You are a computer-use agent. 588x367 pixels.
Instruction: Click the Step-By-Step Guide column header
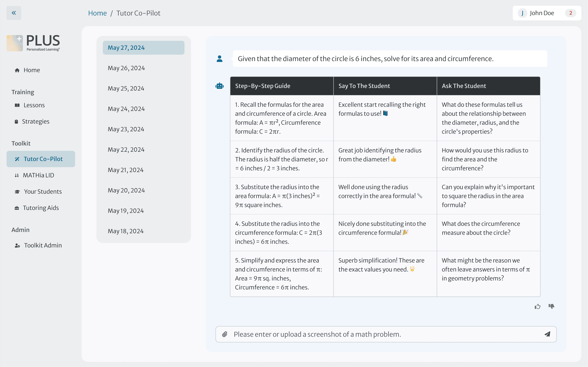[x=282, y=86]
